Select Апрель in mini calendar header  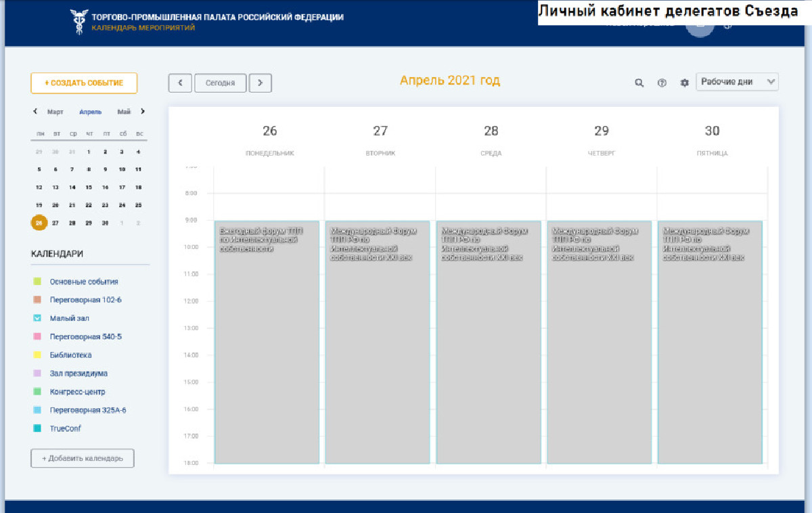(x=91, y=112)
